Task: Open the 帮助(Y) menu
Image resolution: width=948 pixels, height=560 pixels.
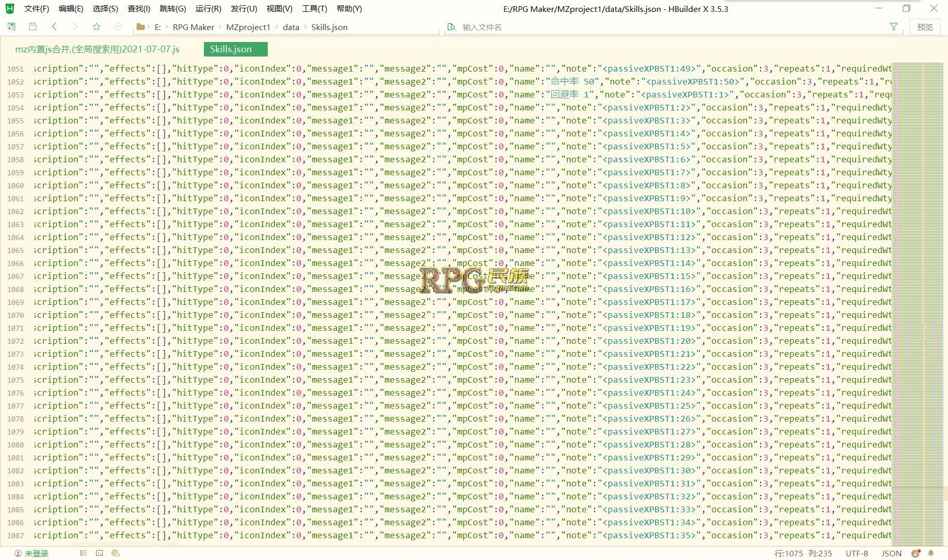Action: pos(349,9)
